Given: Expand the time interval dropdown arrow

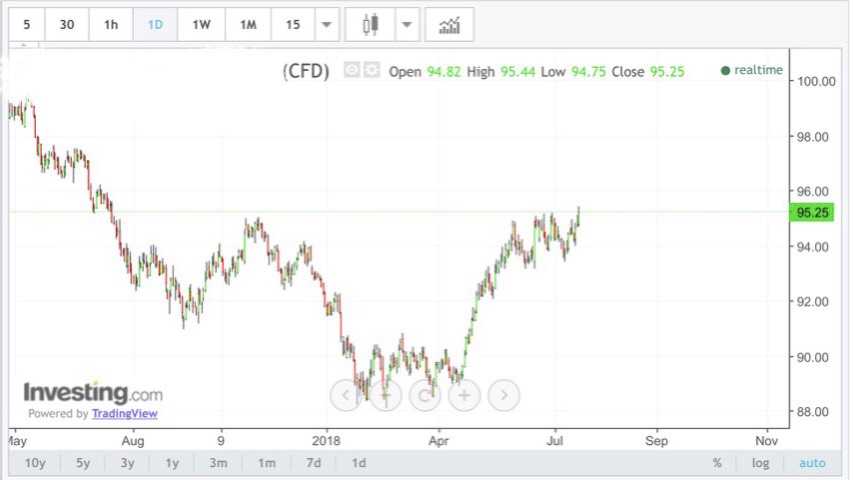Looking at the screenshot, I should point(326,25).
